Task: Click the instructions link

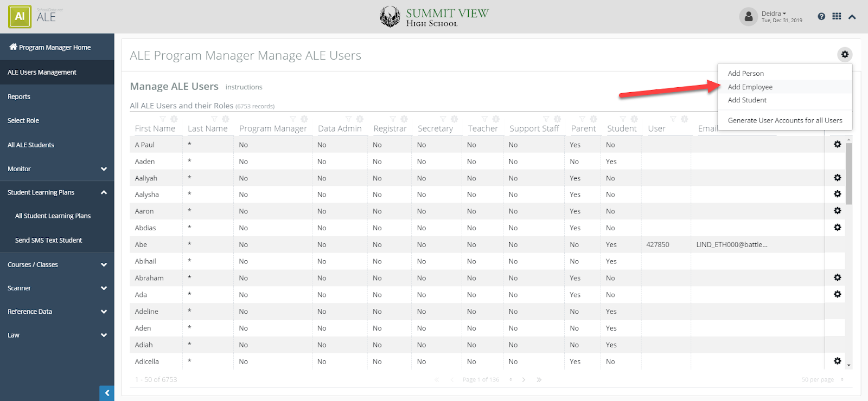Action: point(244,87)
